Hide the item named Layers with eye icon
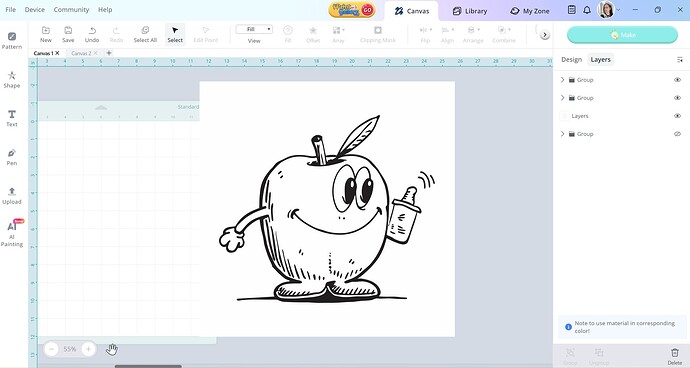The height and width of the screenshot is (368, 690). tap(677, 116)
